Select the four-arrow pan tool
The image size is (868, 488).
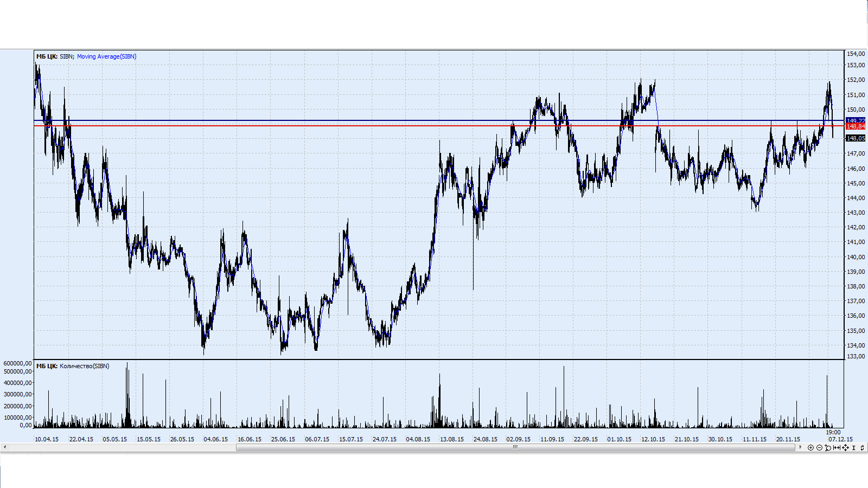[x=845, y=447]
